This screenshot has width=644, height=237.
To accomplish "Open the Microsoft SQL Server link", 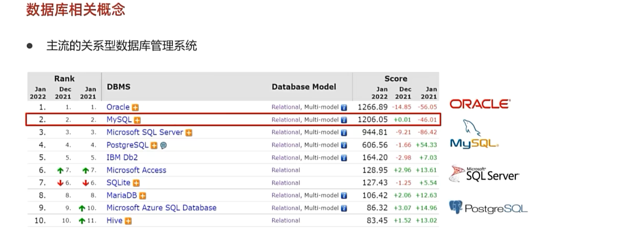I will pyautogui.click(x=145, y=132).
